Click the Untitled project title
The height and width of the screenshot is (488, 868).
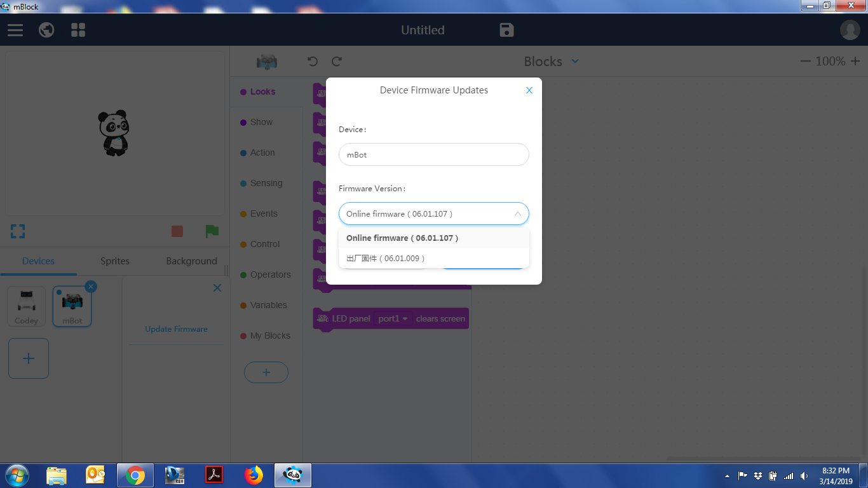tap(423, 30)
